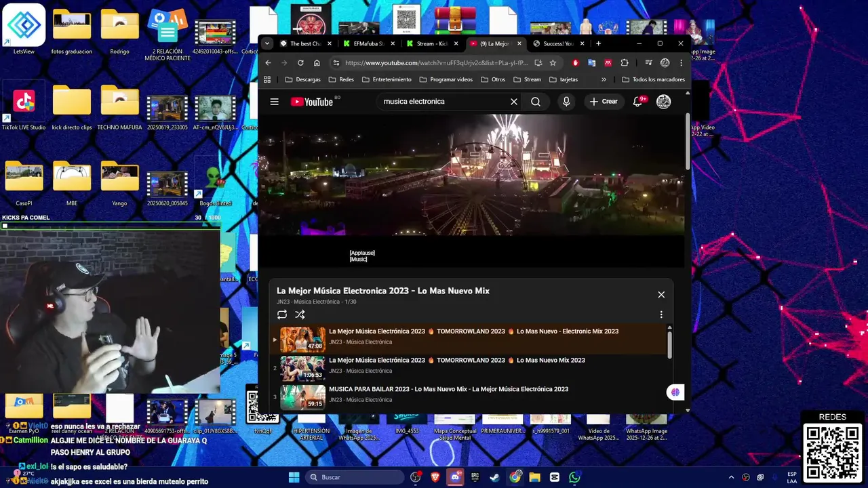Image resolution: width=868 pixels, height=488 pixels.
Task: Reload the YouTube page
Action: (x=300, y=63)
